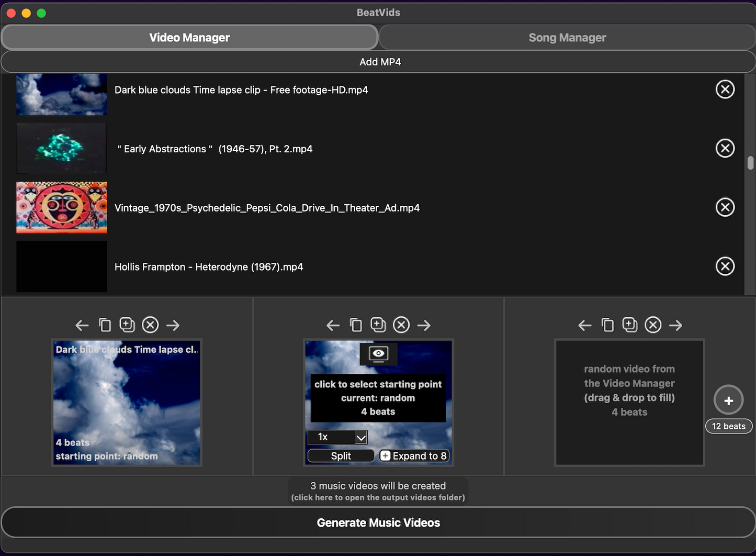
Task: Click copy icon above first clip slot
Action: [x=105, y=325]
